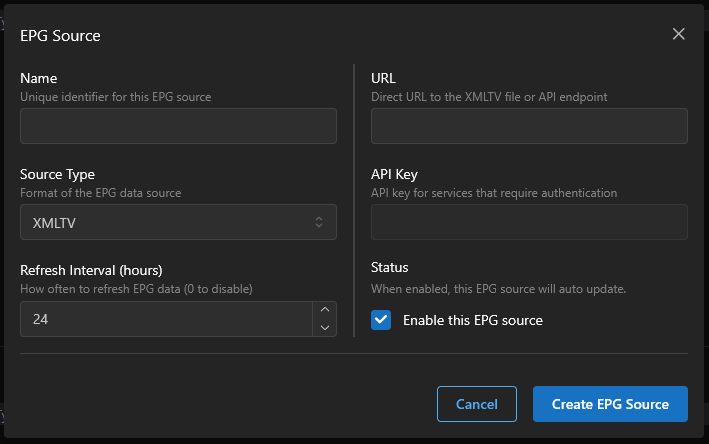Click the "Status" section heading
709x444 pixels.
coord(390,268)
